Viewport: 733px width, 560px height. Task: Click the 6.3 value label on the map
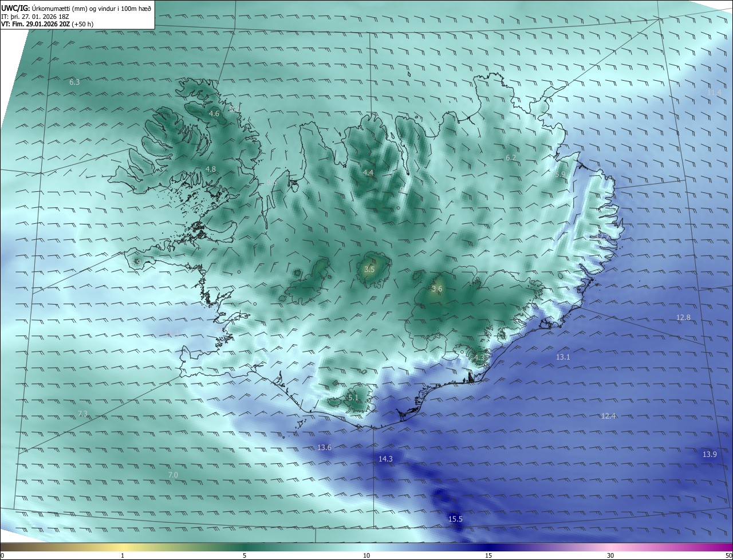click(74, 82)
